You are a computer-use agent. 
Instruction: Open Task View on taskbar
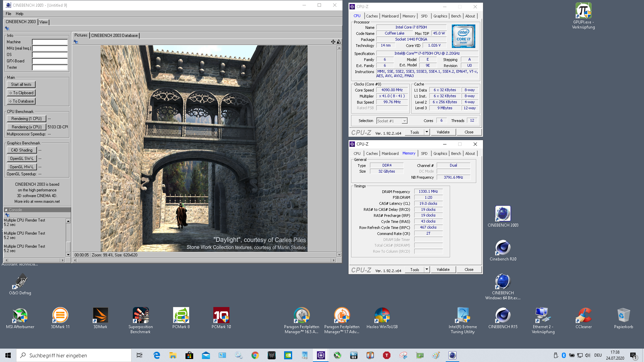[x=140, y=355]
